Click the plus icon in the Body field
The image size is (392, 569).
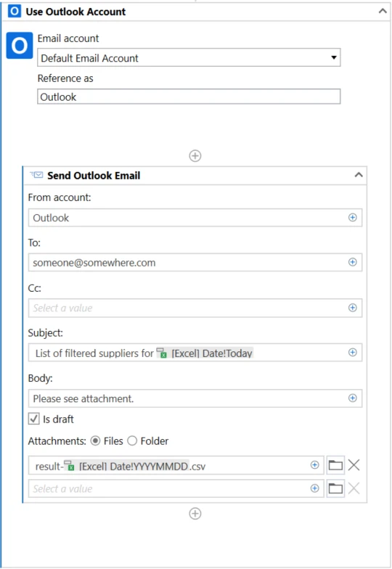click(x=353, y=398)
